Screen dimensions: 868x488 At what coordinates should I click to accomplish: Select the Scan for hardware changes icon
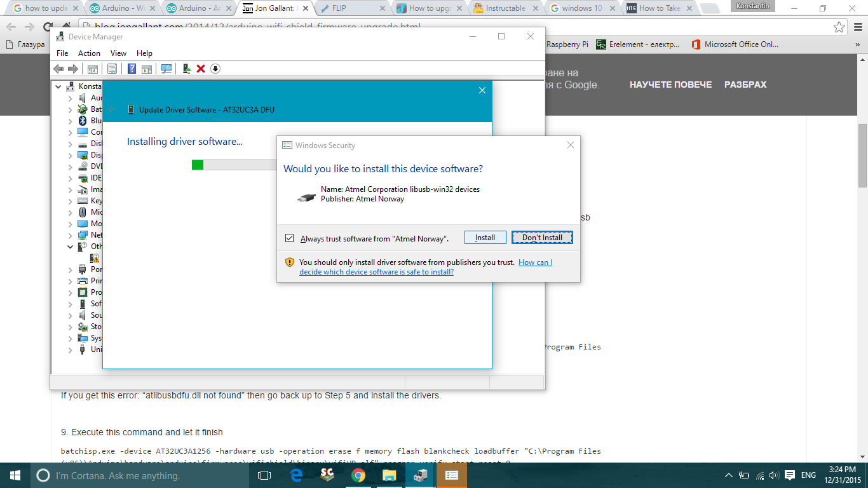(166, 68)
